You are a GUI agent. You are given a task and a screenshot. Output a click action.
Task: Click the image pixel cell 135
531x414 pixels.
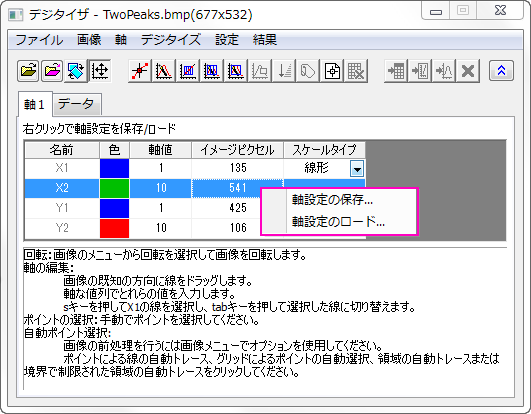tap(238, 168)
